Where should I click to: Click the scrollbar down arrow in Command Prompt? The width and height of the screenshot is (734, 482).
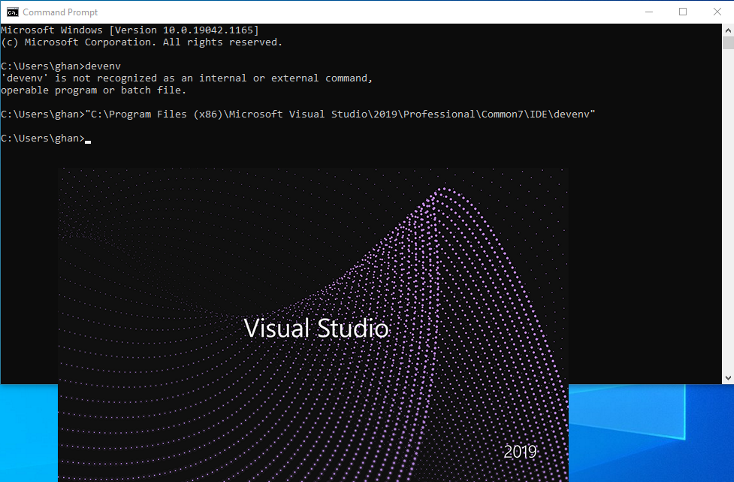coord(728,378)
